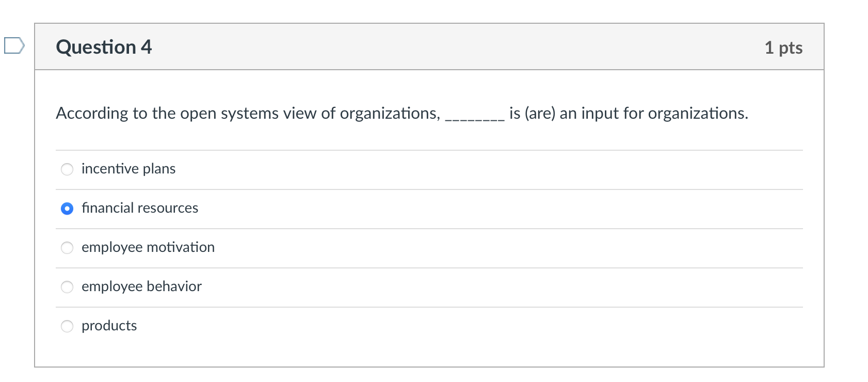
Task: Select the 'incentive plans' radio button
Action: click(67, 169)
